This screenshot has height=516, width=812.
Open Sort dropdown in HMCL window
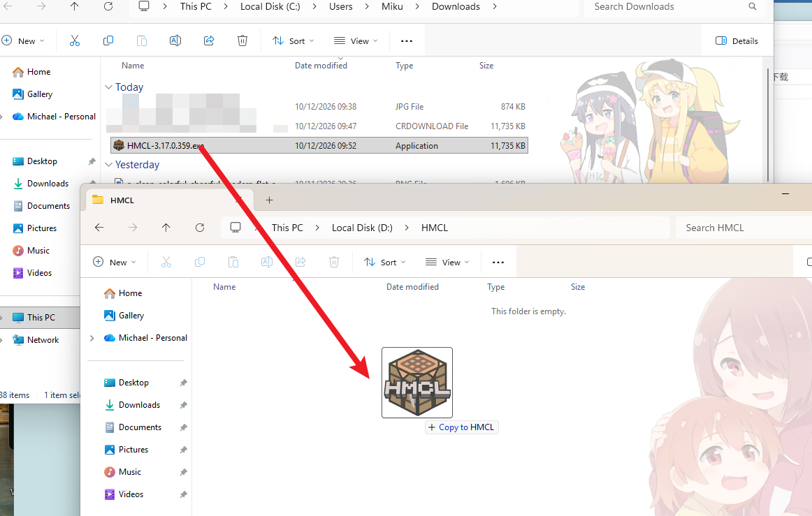(385, 263)
